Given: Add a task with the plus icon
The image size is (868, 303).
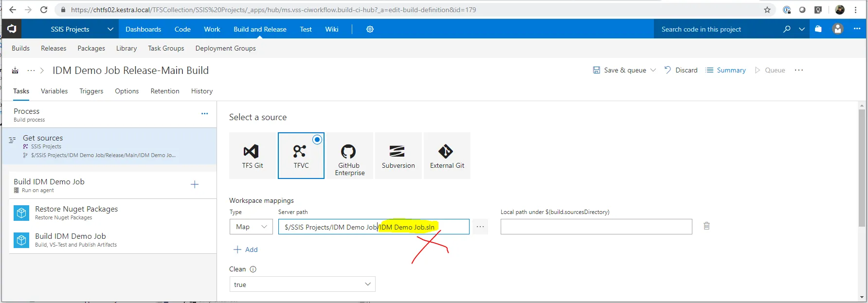Looking at the screenshot, I should [x=195, y=184].
